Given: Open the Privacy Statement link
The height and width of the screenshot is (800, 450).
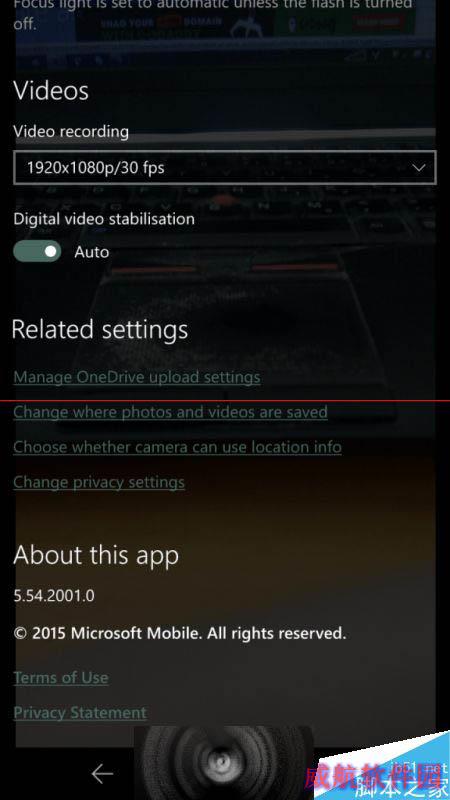Looking at the screenshot, I should pos(80,712).
